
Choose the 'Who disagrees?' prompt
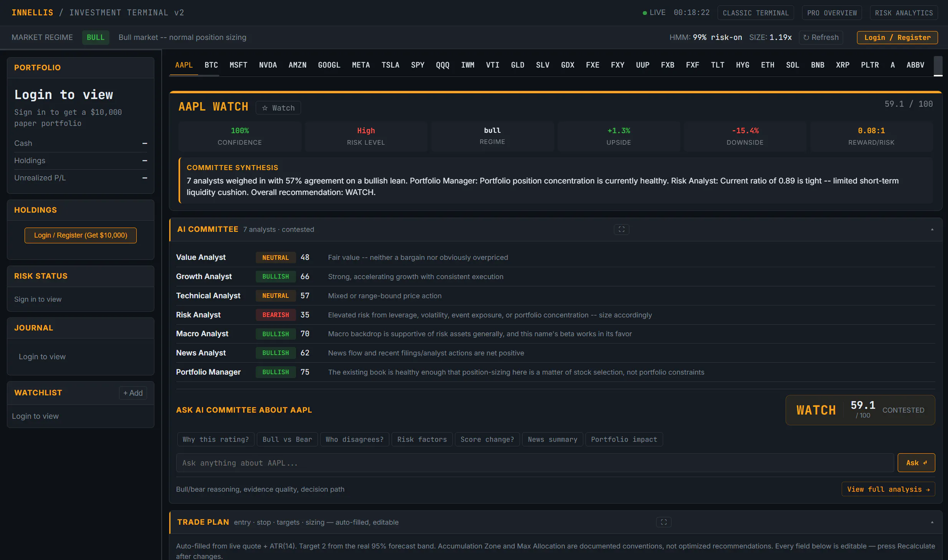coord(355,439)
